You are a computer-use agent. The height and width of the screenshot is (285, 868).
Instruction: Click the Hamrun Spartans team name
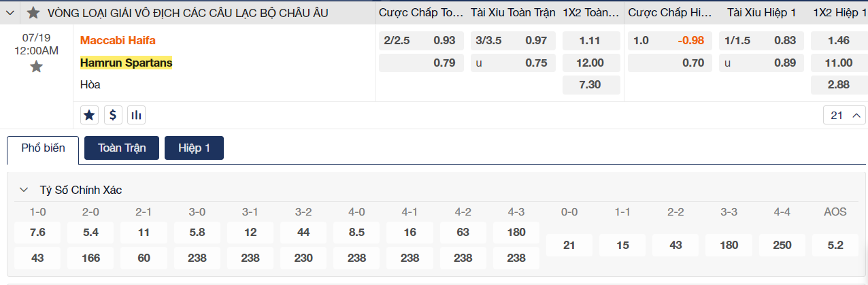[126, 63]
